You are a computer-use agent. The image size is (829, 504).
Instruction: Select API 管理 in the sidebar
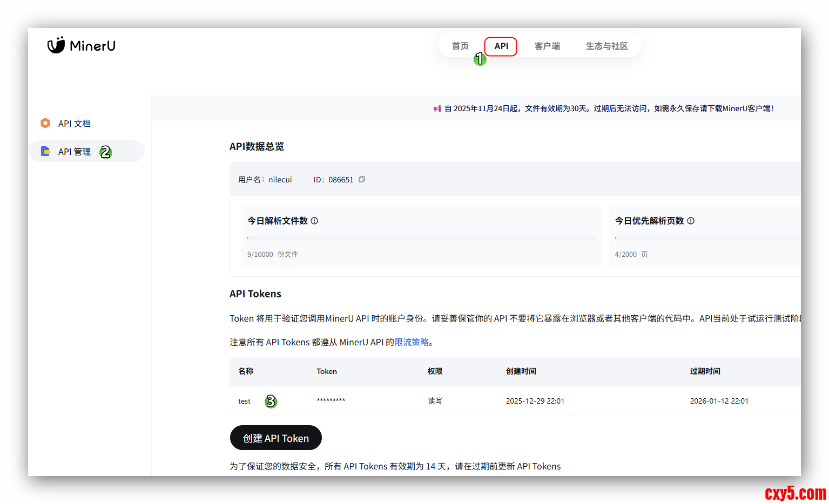pyautogui.click(x=75, y=152)
